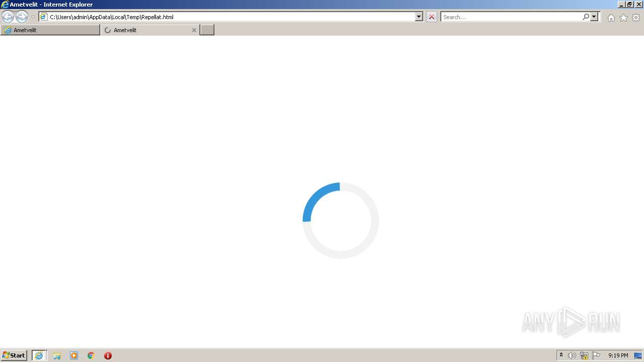The height and width of the screenshot is (362, 644).
Task: Go forward with the Forward arrow button
Action: click(22, 17)
